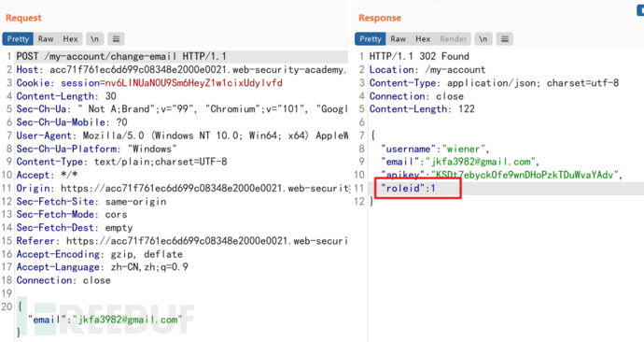Click the blue layout icon at top right
644x342 pixels.
click(640, 9)
